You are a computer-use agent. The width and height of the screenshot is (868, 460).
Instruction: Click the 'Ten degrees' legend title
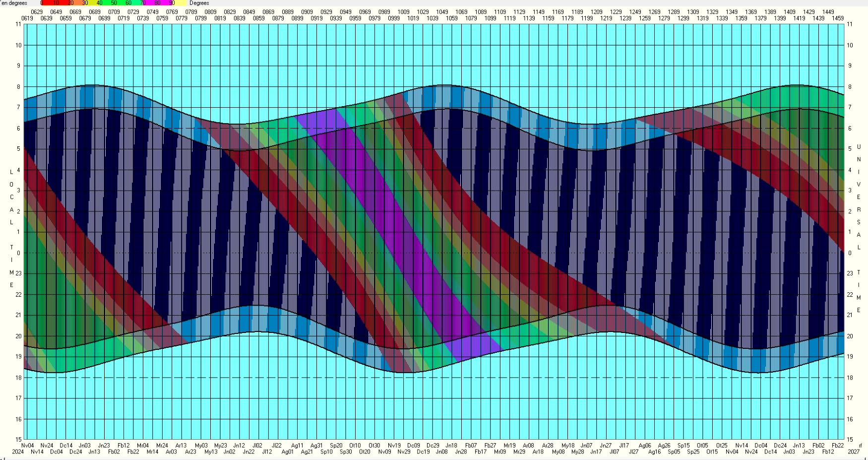14,3
